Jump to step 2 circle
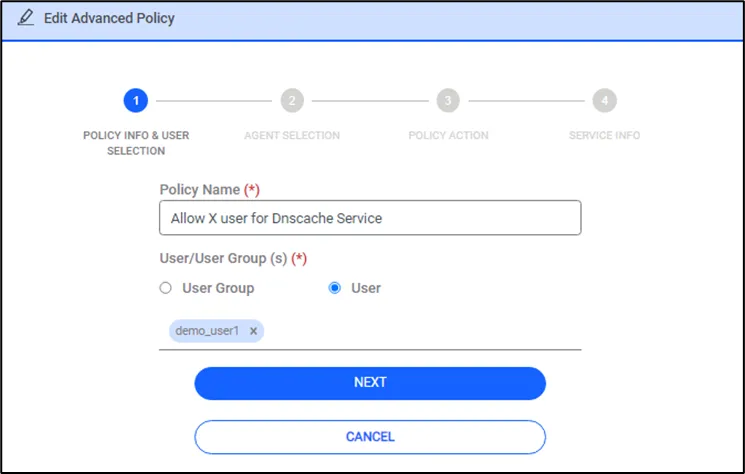This screenshot has width=745, height=474. (x=292, y=101)
